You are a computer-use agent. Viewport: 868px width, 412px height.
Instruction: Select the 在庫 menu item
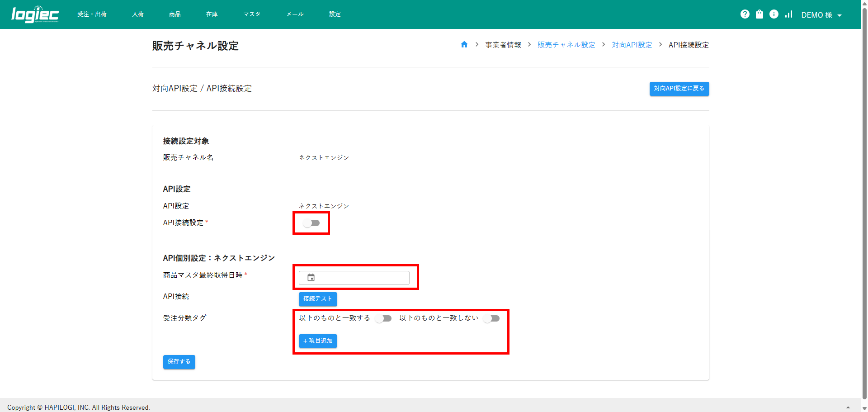click(212, 14)
